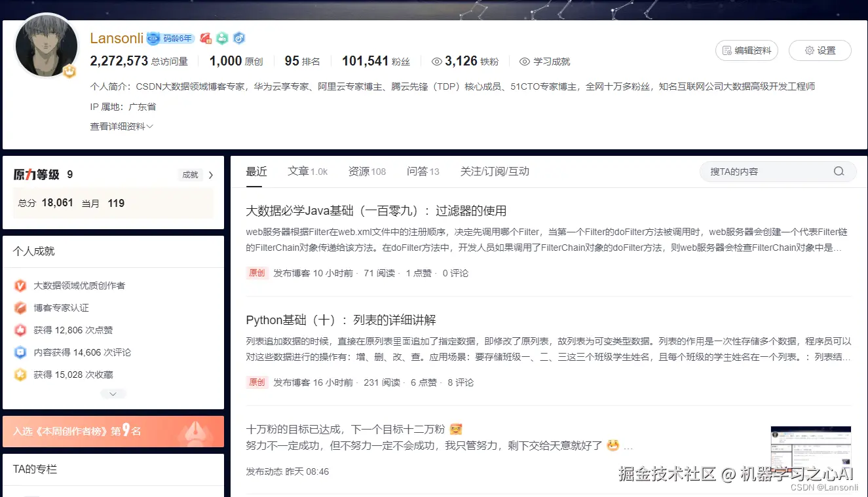Viewport: 868px width, 497px height.
Task: Expand 查看详细资料 profile details
Action: point(121,126)
